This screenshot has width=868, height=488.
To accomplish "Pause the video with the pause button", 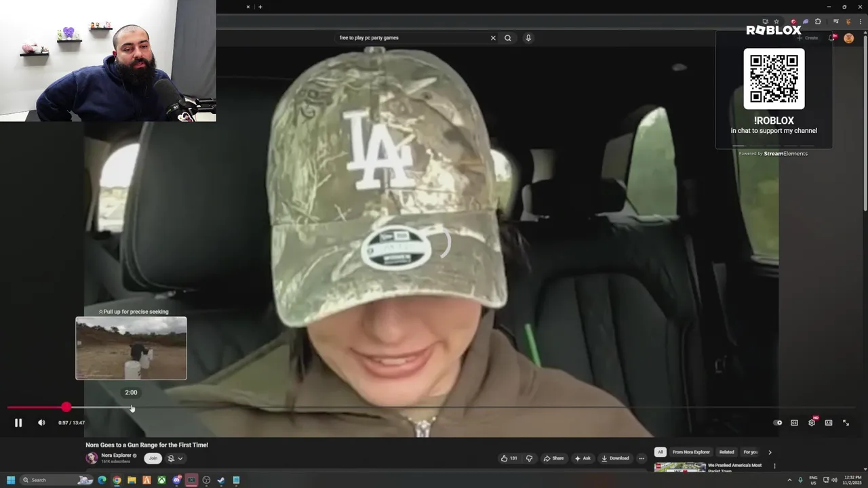I will point(18,423).
